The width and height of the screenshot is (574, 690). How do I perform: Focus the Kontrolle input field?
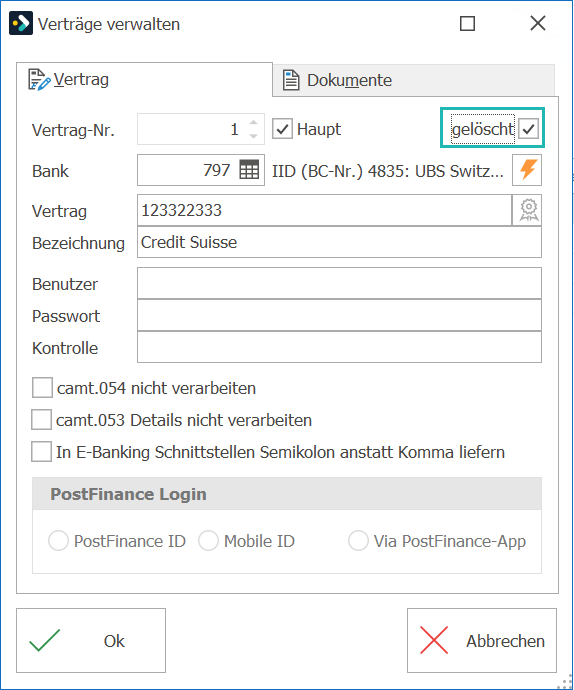tap(339, 347)
